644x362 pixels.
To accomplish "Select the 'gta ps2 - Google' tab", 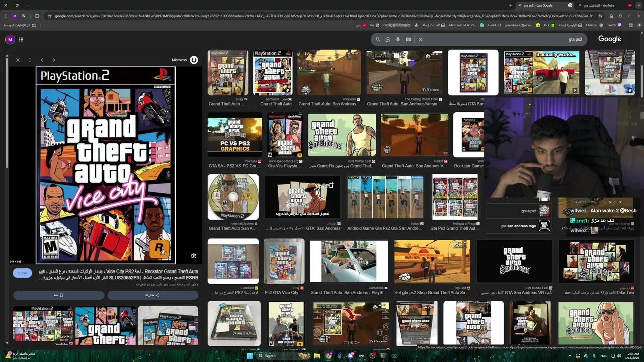I will point(545,5).
